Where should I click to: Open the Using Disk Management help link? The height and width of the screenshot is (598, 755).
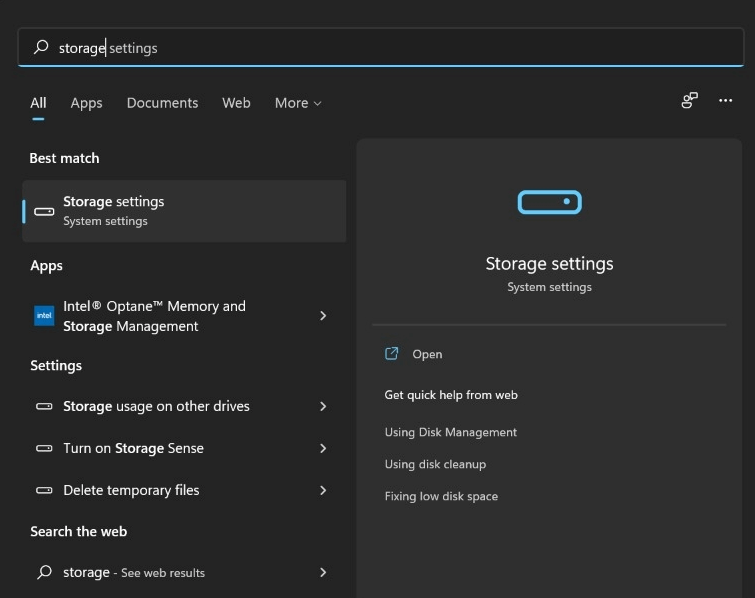[451, 432]
